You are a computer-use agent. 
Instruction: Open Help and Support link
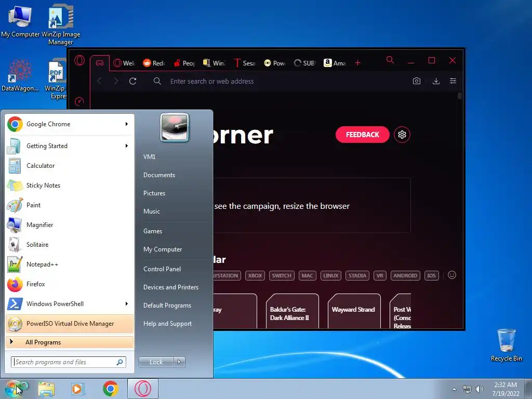click(x=167, y=324)
